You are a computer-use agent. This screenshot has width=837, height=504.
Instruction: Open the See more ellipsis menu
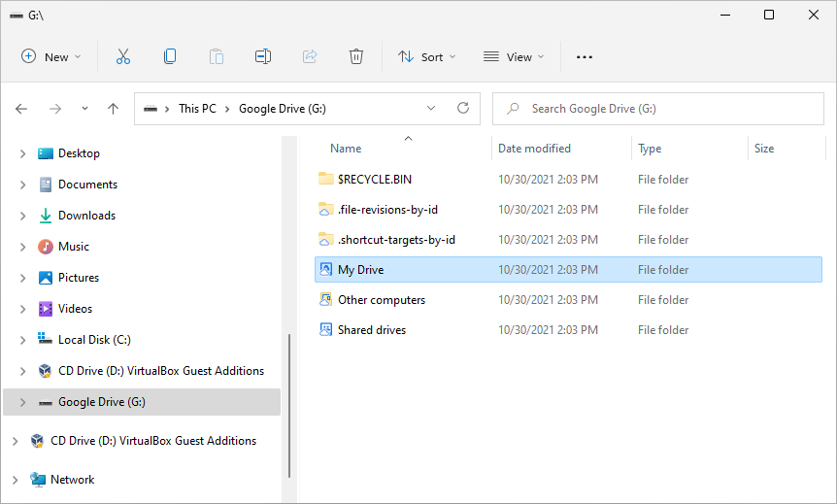(585, 57)
